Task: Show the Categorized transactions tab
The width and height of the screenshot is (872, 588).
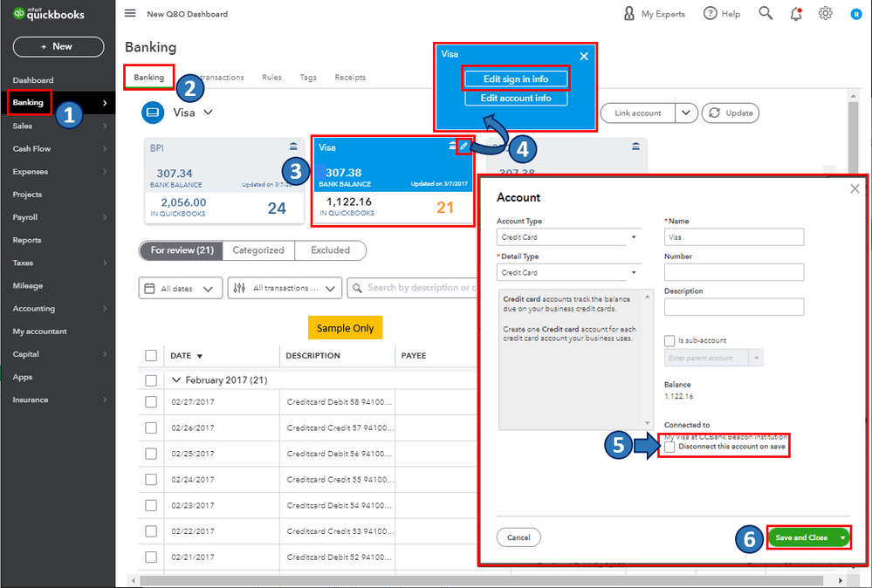Action: point(258,250)
